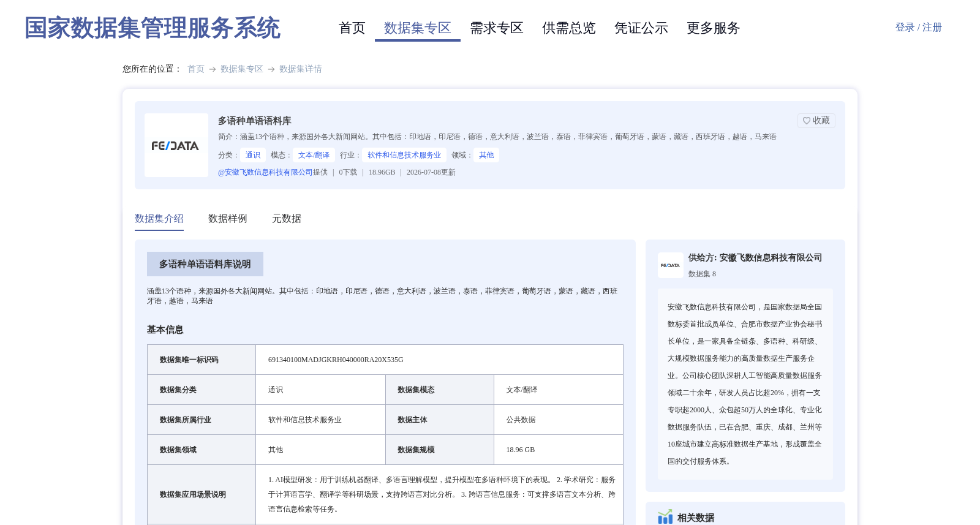Image resolution: width=980 pixels, height=525 pixels.
Task: Click the heart icon on 收藏 button
Action: [x=807, y=121]
